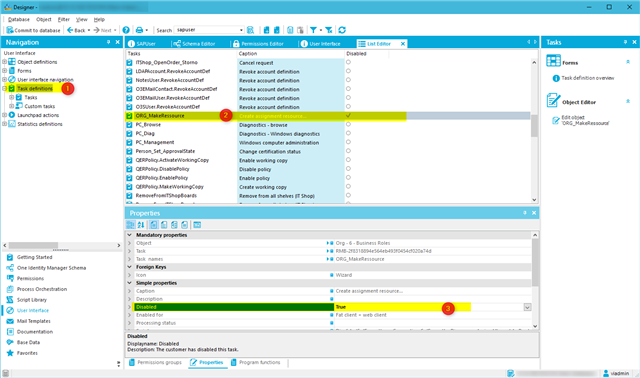The height and width of the screenshot is (378, 640).
Task: Click the Search input field
Action: (207, 30)
